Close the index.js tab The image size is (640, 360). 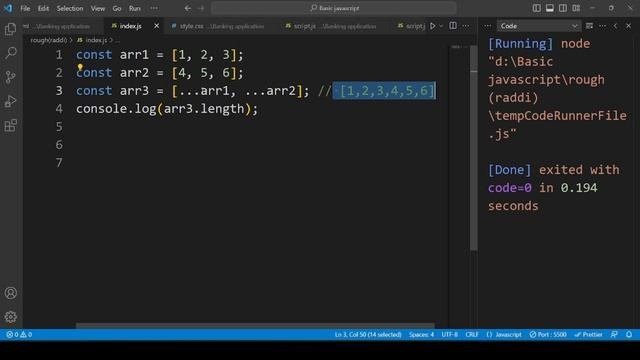click(x=156, y=26)
